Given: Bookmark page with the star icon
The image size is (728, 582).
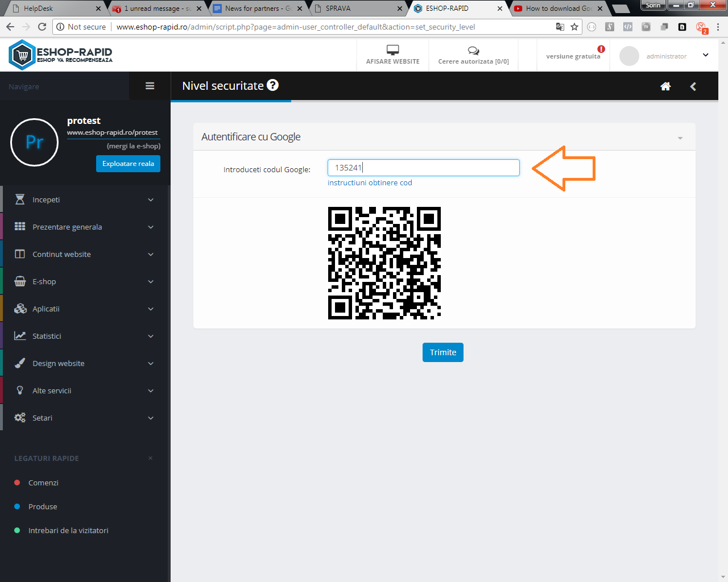Looking at the screenshot, I should coord(574,27).
